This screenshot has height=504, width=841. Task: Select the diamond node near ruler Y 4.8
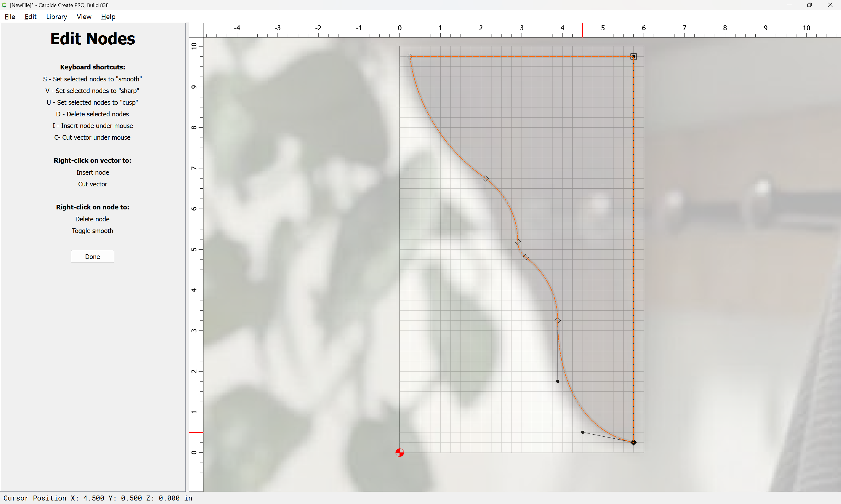pos(526,258)
